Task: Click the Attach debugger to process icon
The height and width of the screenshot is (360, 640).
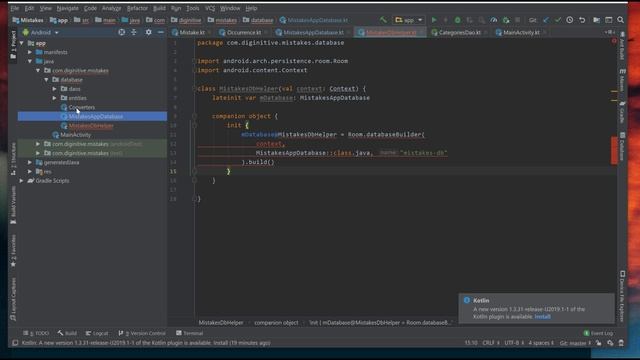Action: 506,20
